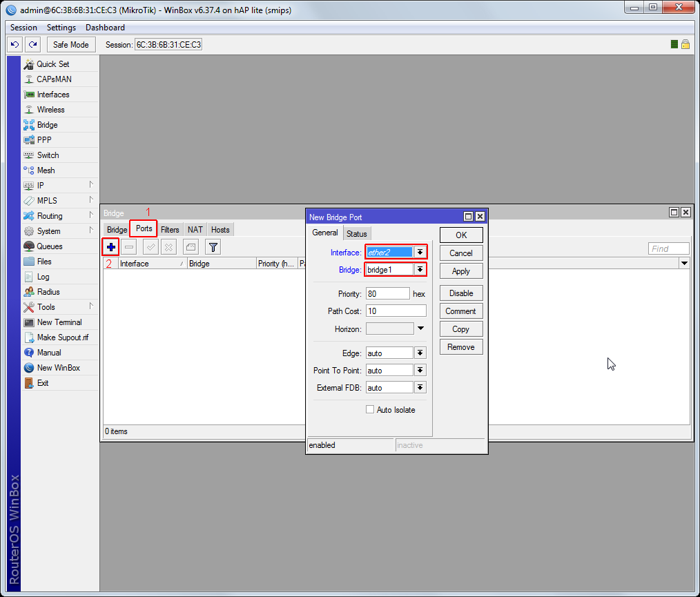The width and height of the screenshot is (700, 597).
Task: Click the blue plus Add button
Action: [110, 247]
